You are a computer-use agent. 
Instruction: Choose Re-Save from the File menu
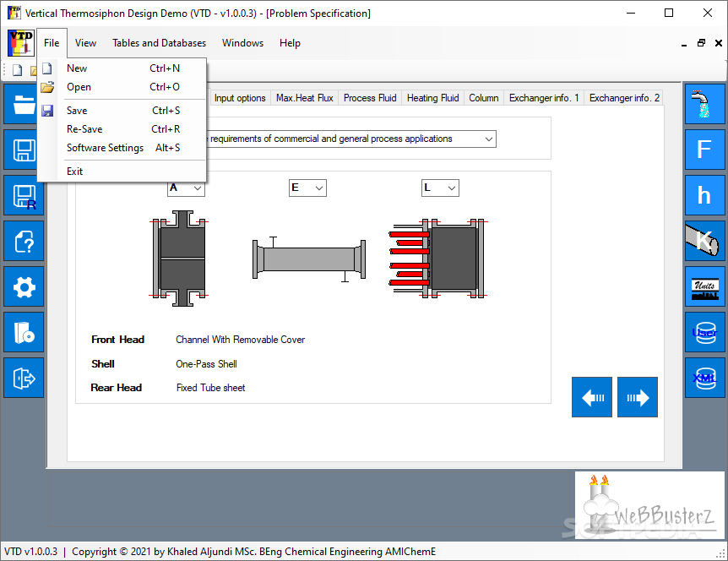click(122, 129)
